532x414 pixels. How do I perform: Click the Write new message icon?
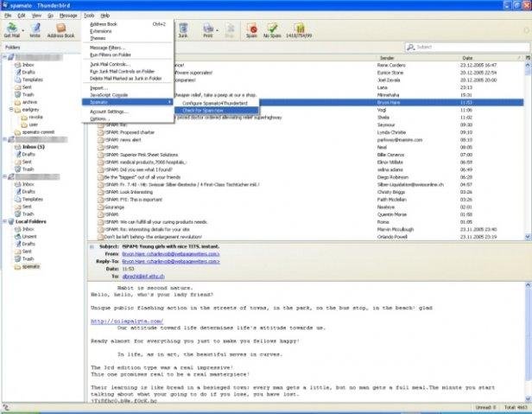click(x=35, y=29)
